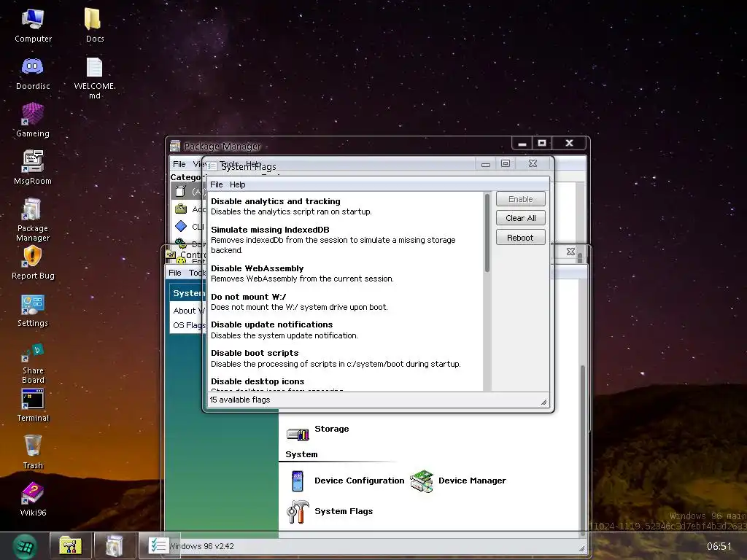Click '15 available flags' status text

point(240,400)
